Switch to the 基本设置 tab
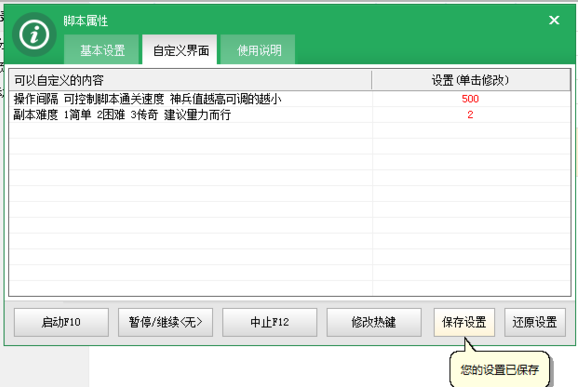Image resolution: width=579 pixels, height=388 pixels. click(102, 50)
